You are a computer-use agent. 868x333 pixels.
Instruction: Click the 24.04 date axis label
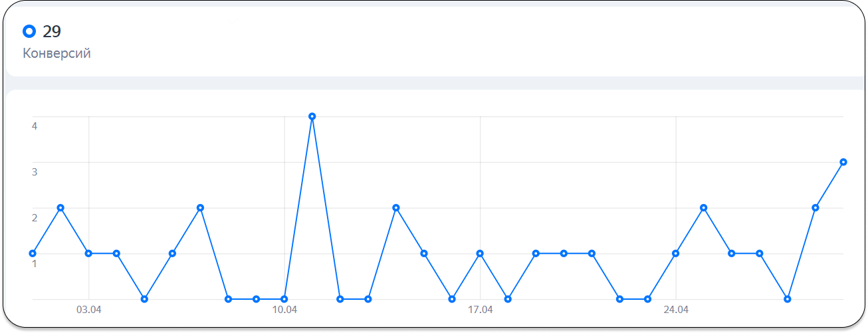[x=675, y=310]
